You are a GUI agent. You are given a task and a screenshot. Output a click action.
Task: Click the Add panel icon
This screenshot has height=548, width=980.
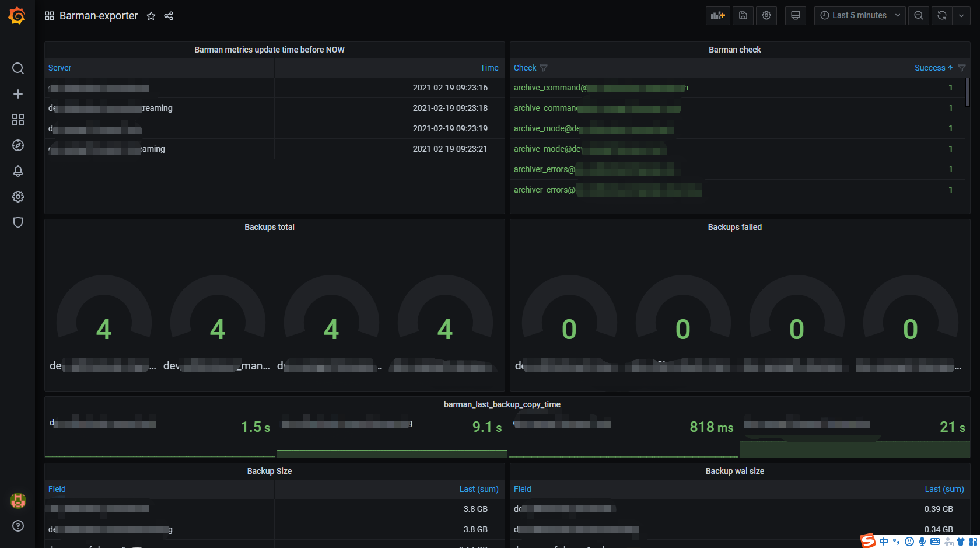pos(718,16)
